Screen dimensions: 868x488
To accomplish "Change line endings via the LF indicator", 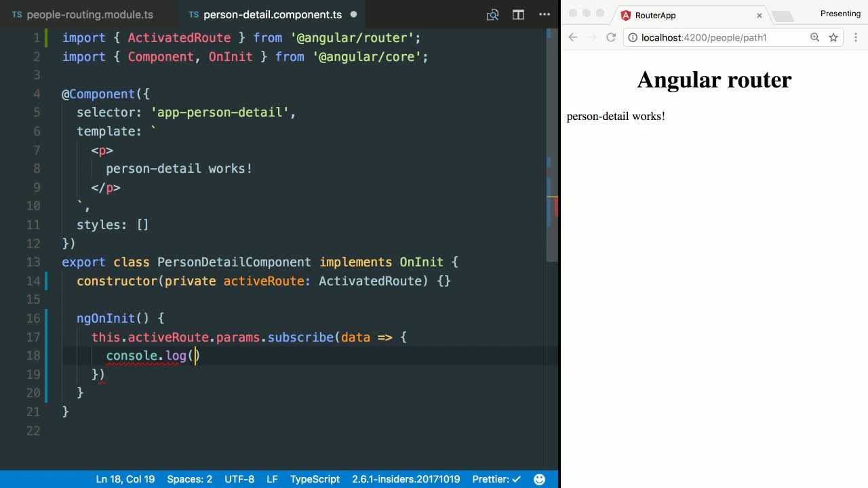I will click(272, 479).
